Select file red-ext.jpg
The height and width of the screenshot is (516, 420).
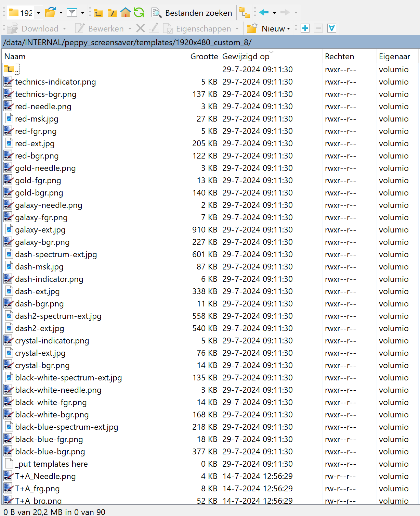click(x=35, y=143)
